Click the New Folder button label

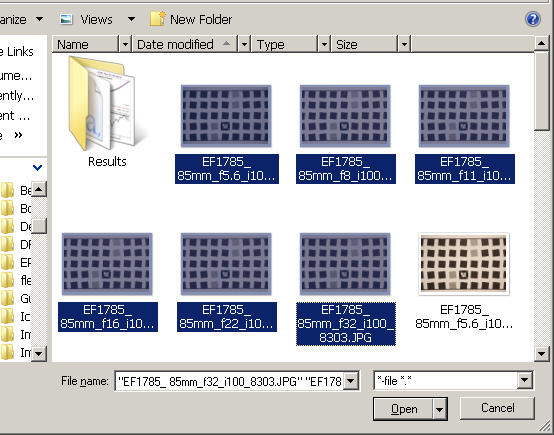201,19
